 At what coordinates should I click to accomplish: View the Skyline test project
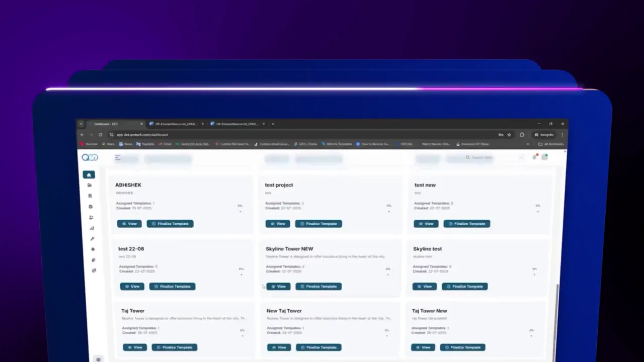point(425,287)
